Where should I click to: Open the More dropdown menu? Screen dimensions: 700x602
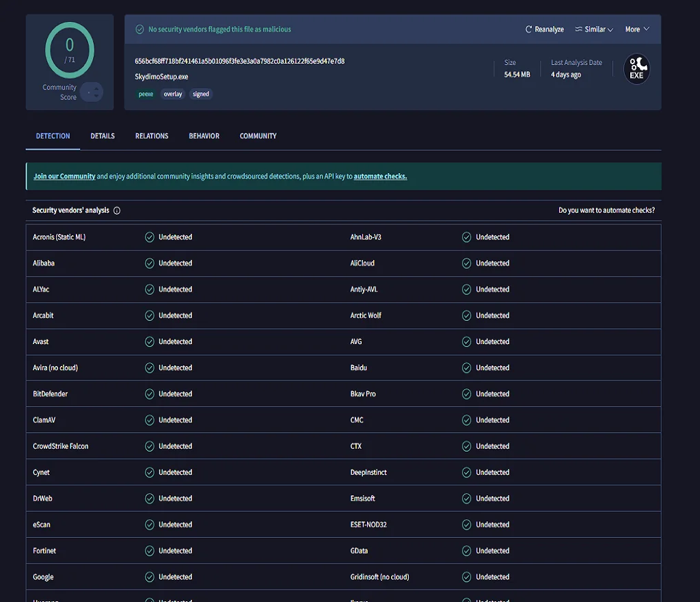pos(636,29)
